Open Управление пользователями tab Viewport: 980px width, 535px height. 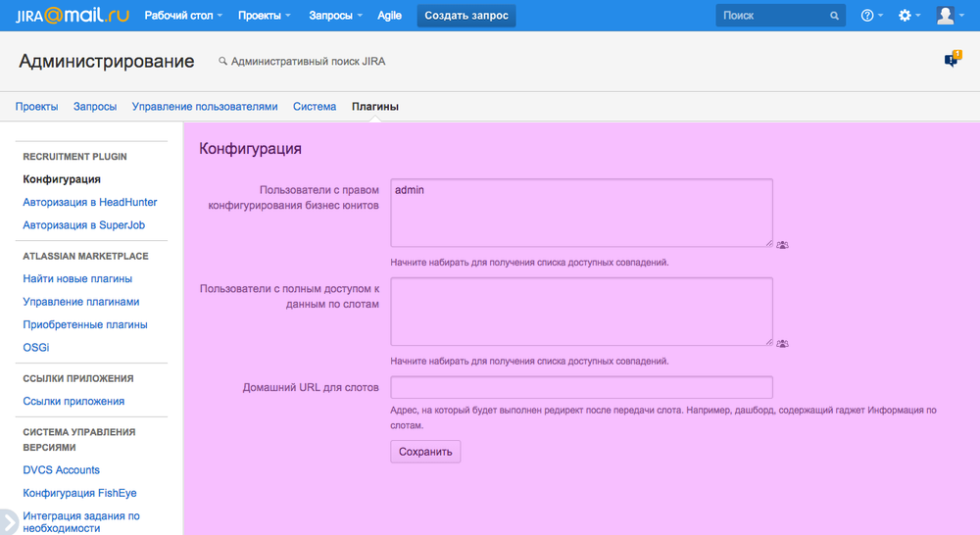(205, 106)
